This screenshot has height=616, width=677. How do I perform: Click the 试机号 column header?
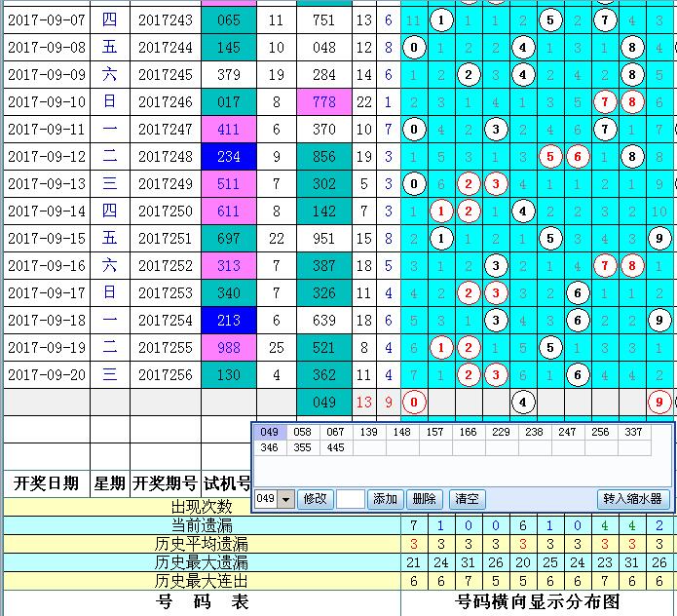click(x=227, y=483)
